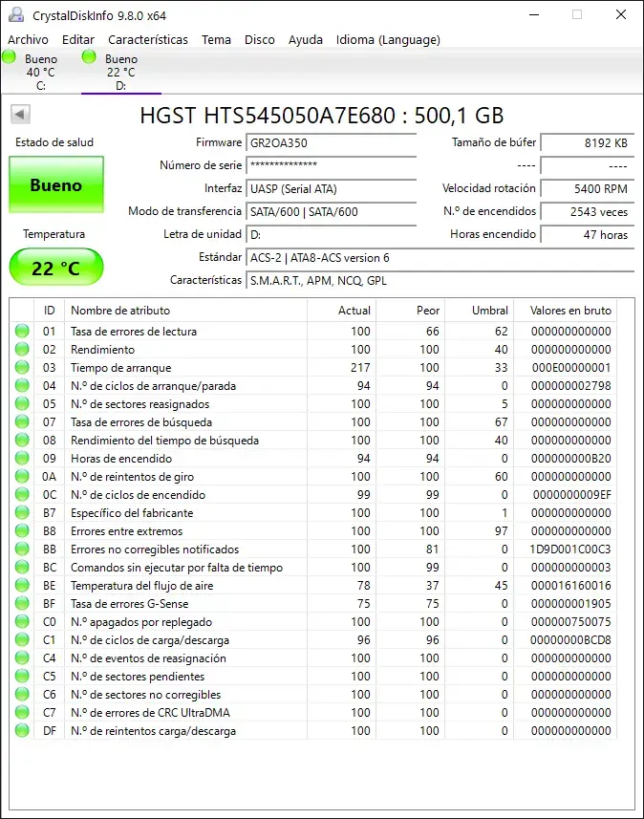
Task: Select raw value 000E00000001
Action: pos(570,368)
